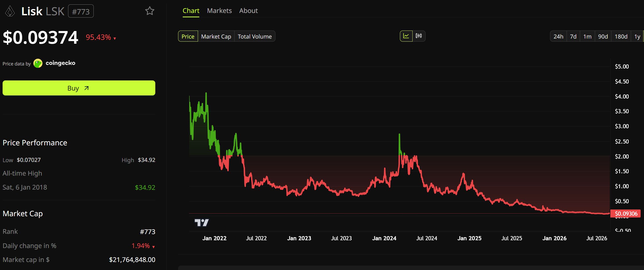Switch to candlestick chart view
644x270 pixels.
tap(419, 36)
